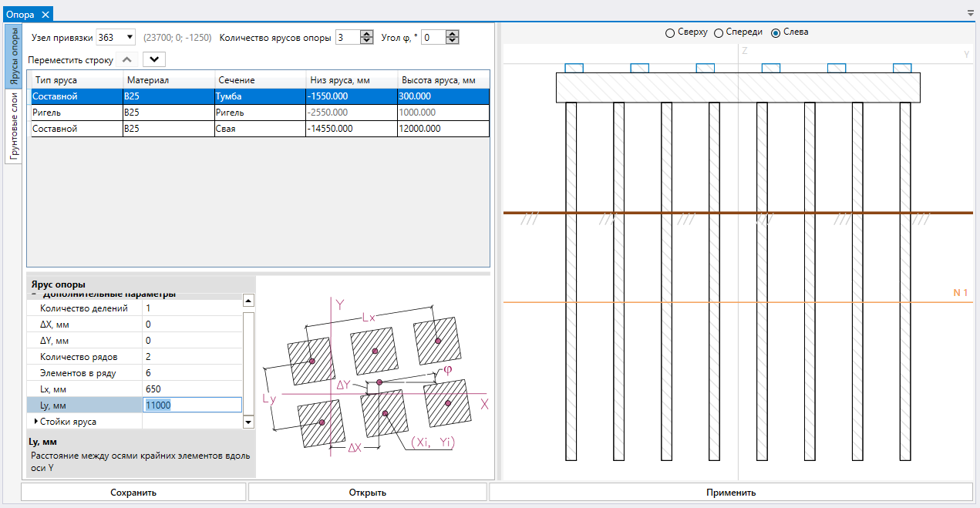Click Открыть button
Viewport: 980px width, 508px height.
click(367, 492)
